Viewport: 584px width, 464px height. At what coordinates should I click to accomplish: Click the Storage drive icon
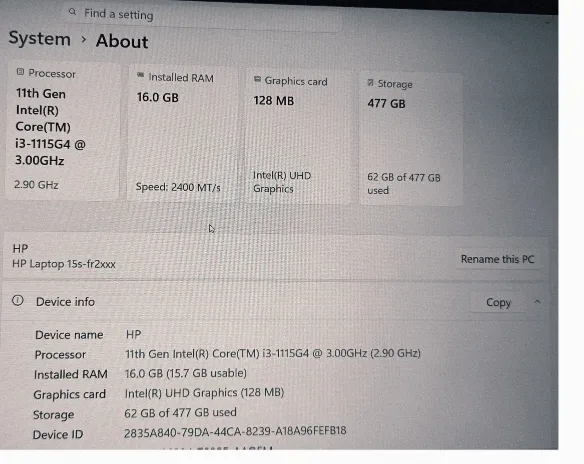coord(370,83)
